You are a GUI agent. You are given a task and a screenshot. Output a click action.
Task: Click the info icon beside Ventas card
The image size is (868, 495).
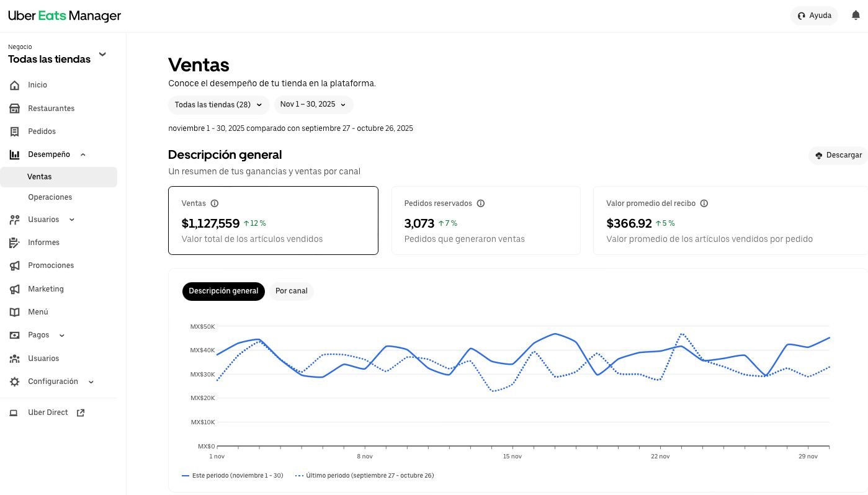[x=215, y=203]
